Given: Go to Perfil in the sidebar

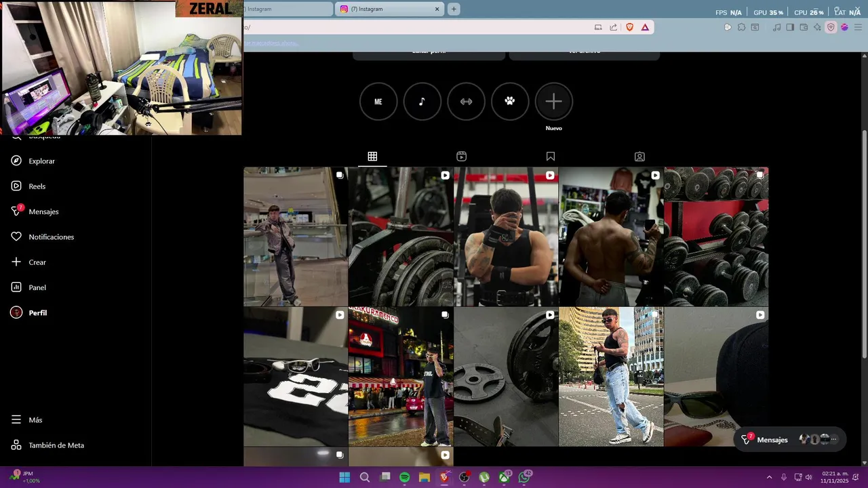Looking at the screenshot, I should point(28,313).
